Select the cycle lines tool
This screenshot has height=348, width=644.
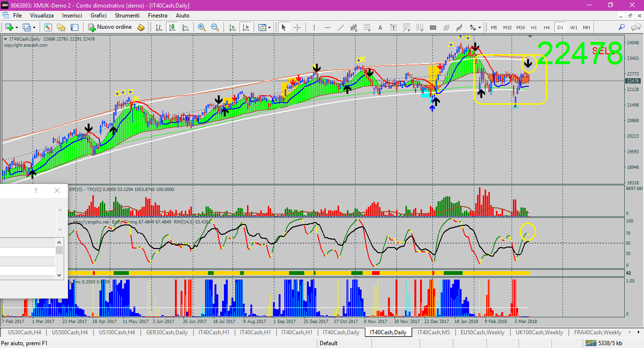point(459,27)
